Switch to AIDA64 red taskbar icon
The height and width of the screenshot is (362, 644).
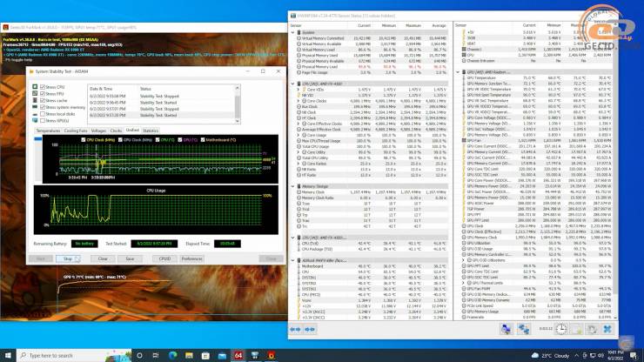click(238, 355)
